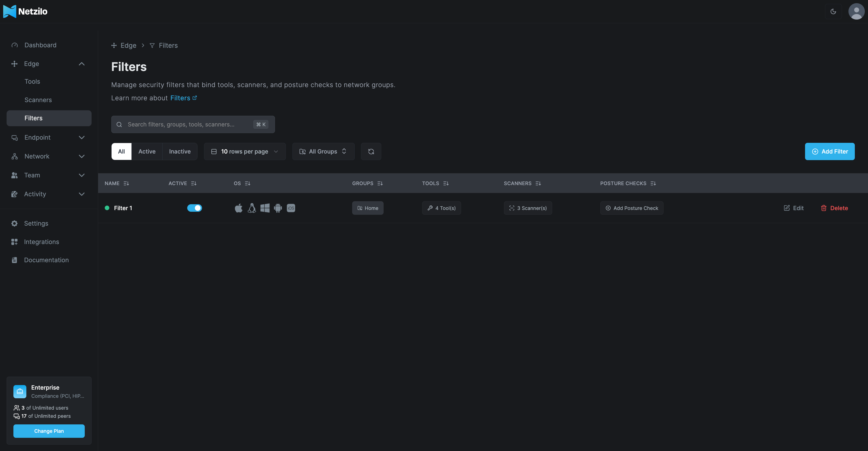Click the Add Filter button
Image resolution: width=868 pixels, height=451 pixels.
click(x=830, y=151)
